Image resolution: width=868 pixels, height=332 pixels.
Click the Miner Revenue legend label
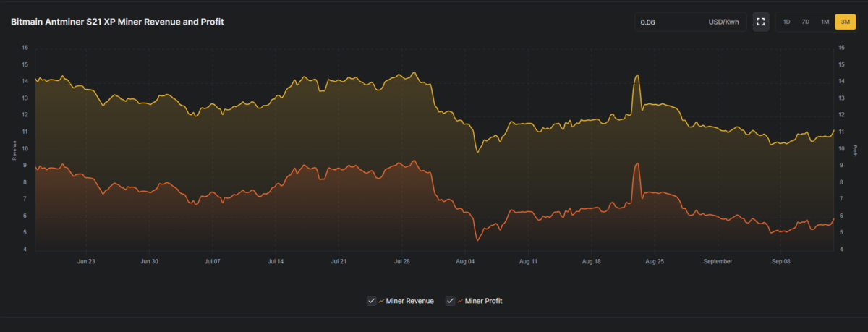click(410, 301)
